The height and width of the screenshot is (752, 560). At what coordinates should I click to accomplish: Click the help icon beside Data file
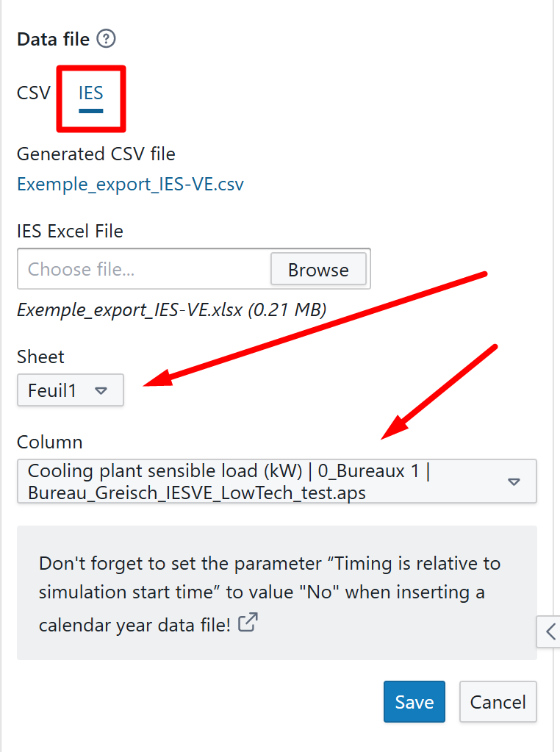point(107,39)
